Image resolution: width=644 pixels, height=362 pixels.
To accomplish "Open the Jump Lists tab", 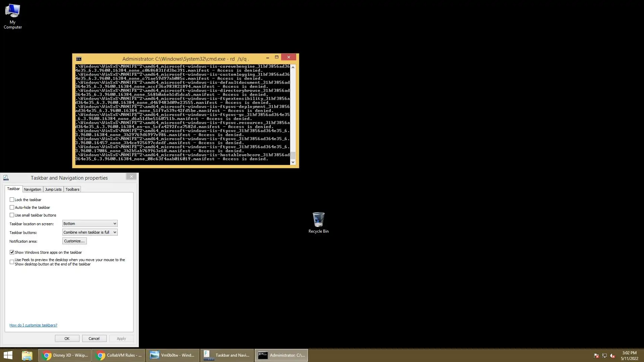I will (x=53, y=189).
